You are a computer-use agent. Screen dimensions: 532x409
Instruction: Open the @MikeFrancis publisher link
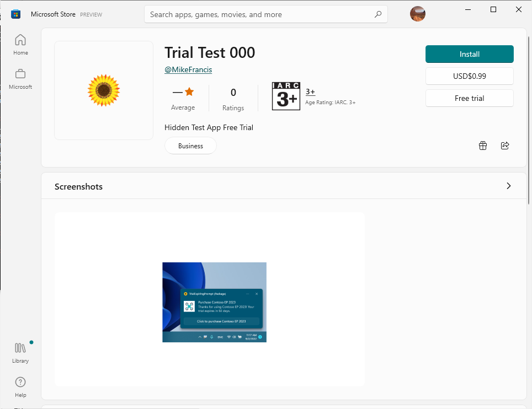tap(188, 69)
